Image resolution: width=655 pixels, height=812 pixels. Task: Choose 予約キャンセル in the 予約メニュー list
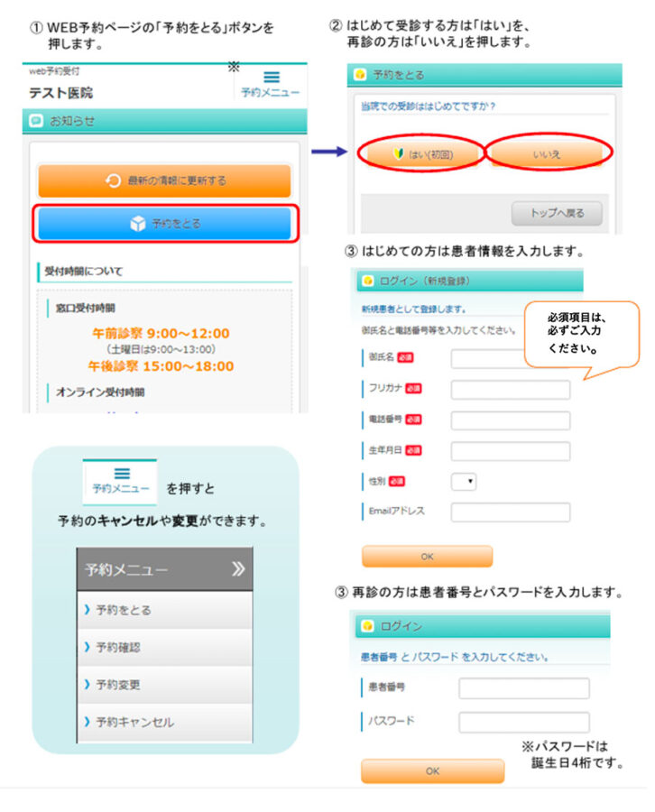tap(163, 723)
